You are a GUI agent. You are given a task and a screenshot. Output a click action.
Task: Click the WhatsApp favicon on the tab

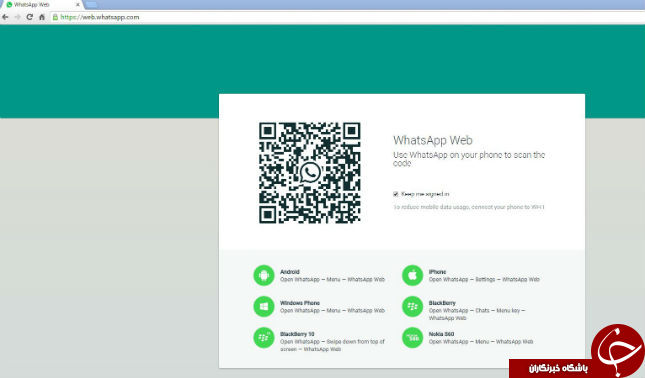(x=9, y=5)
